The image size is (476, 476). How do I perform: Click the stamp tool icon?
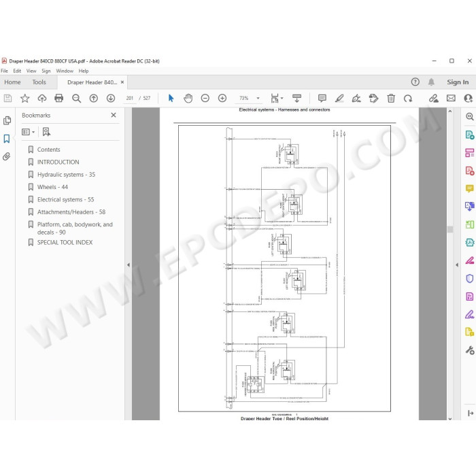click(x=373, y=98)
